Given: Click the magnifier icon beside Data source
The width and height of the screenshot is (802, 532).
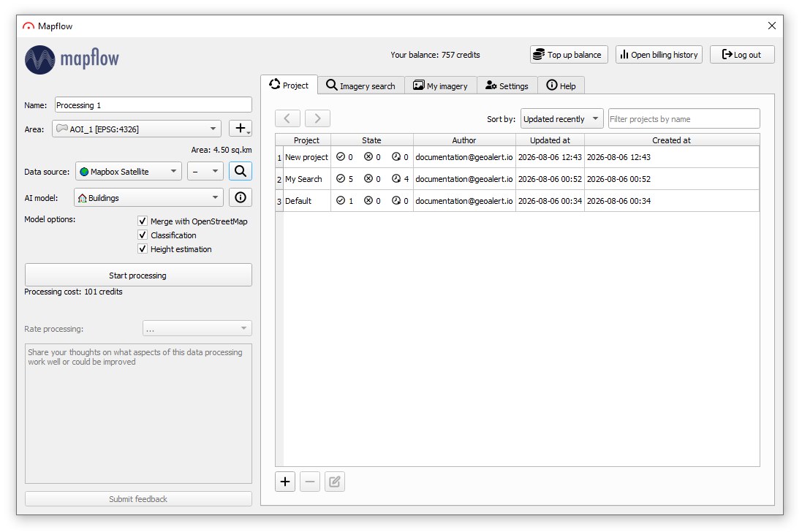Looking at the screenshot, I should coord(240,171).
